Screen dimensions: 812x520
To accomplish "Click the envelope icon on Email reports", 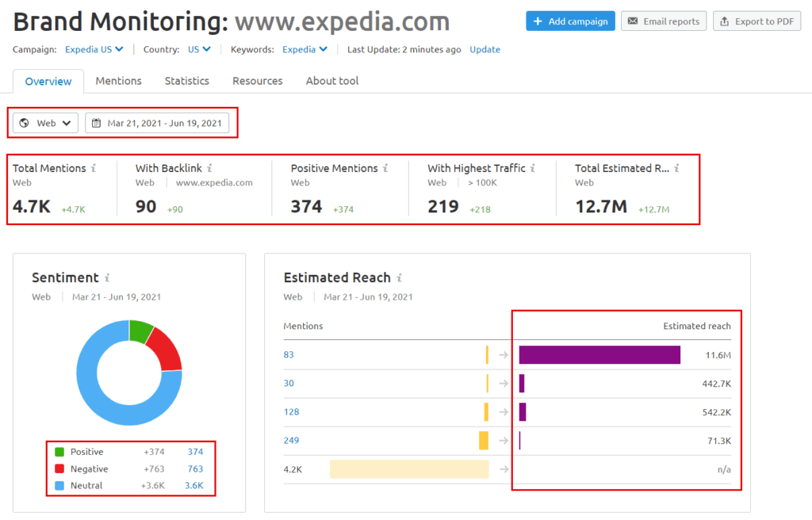I will 633,21.
